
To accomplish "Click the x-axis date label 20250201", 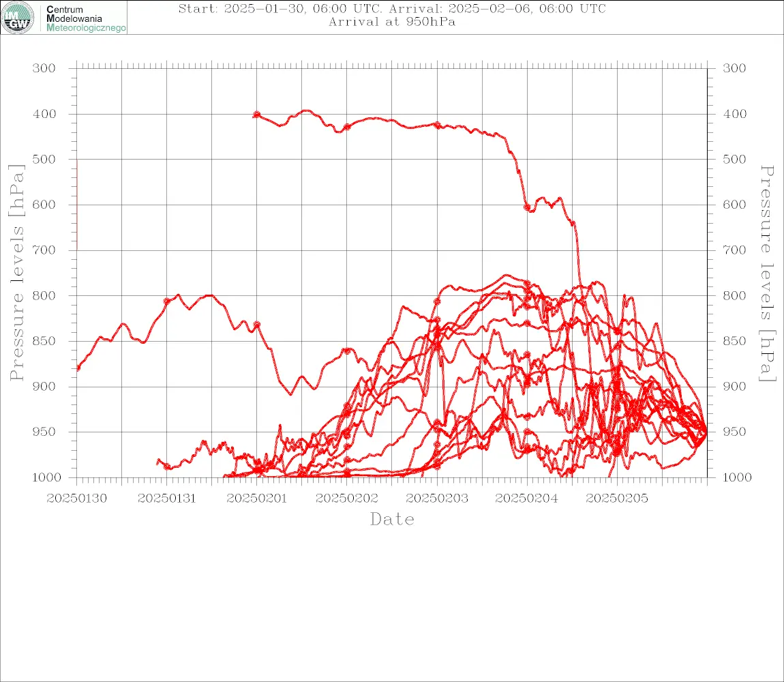I will click(x=256, y=499).
